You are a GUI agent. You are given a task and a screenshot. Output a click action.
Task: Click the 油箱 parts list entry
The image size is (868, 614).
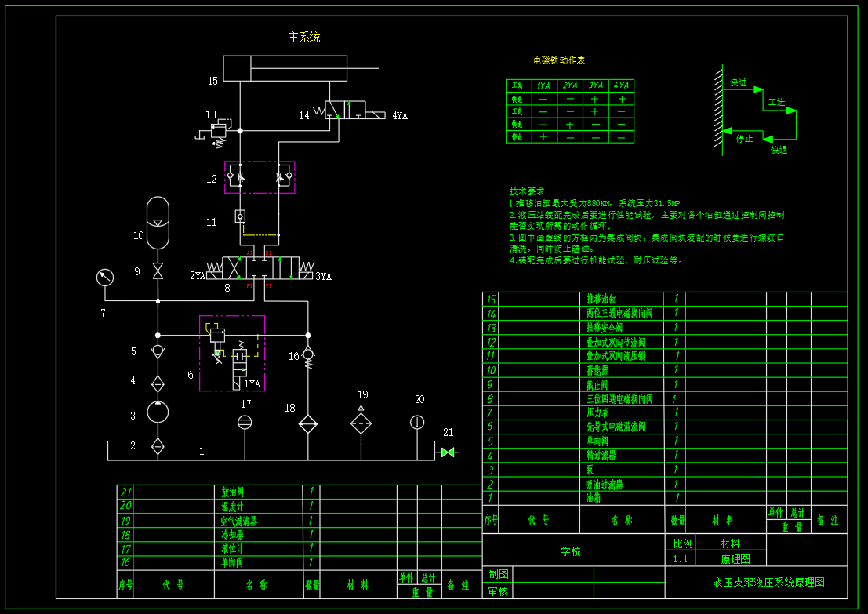click(594, 498)
